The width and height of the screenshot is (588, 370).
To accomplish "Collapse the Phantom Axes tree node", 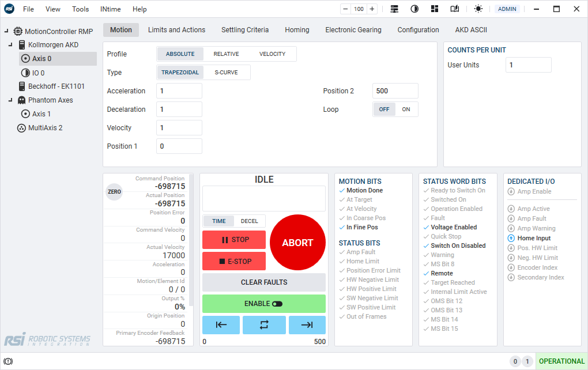I will pyautogui.click(x=10, y=100).
